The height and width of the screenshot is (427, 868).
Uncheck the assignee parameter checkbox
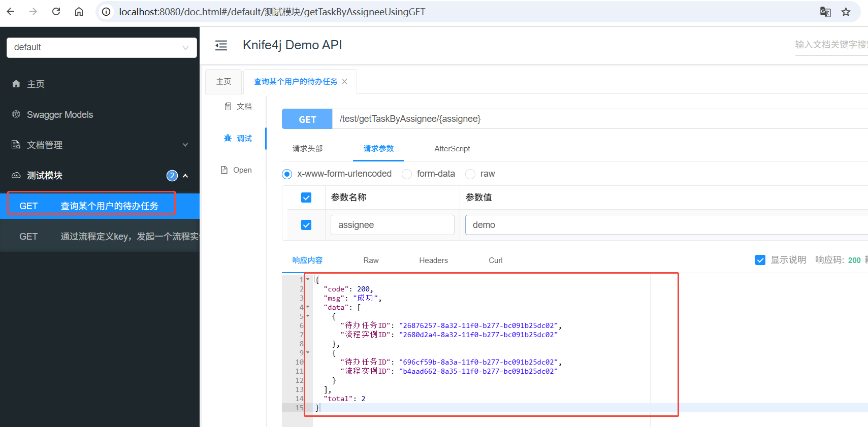pyautogui.click(x=306, y=225)
